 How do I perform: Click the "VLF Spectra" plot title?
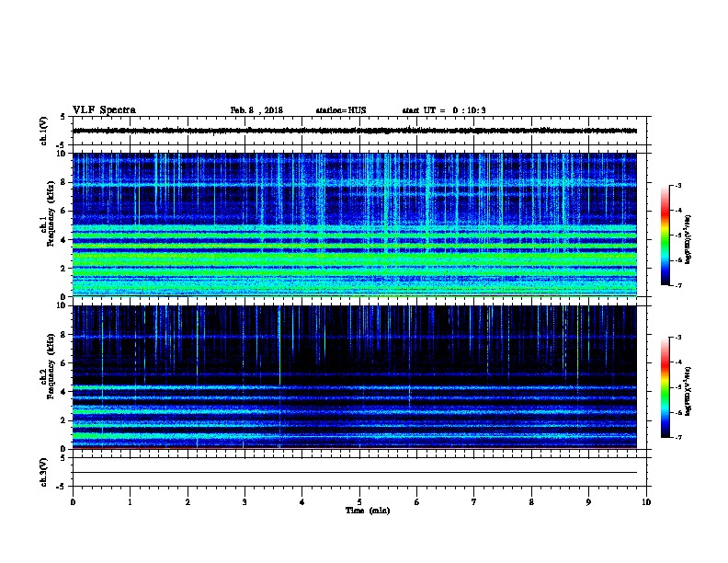(104, 110)
